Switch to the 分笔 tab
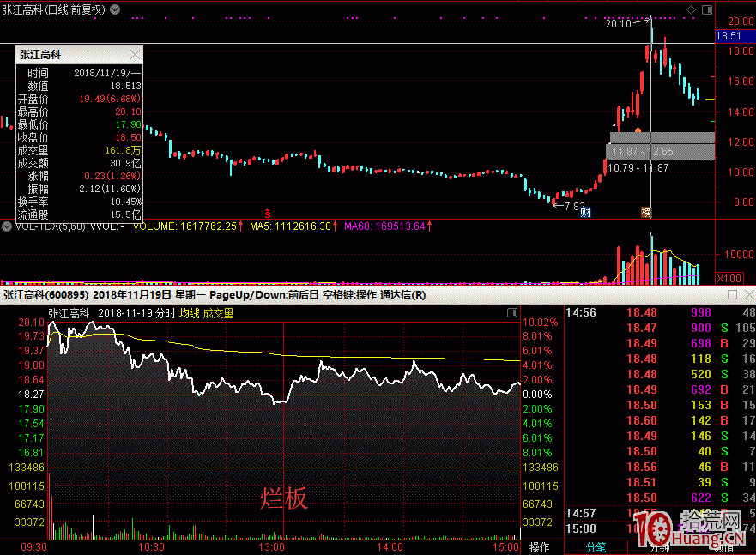 [x=596, y=547]
